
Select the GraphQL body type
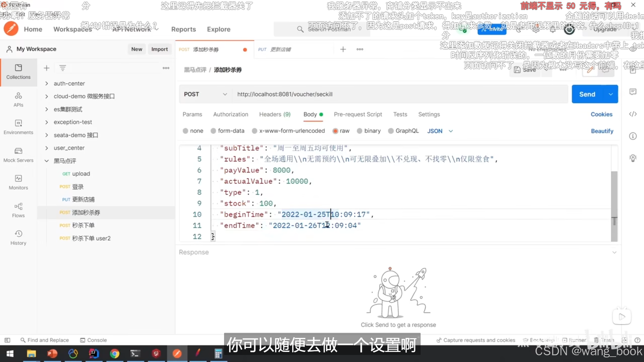coord(404,131)
